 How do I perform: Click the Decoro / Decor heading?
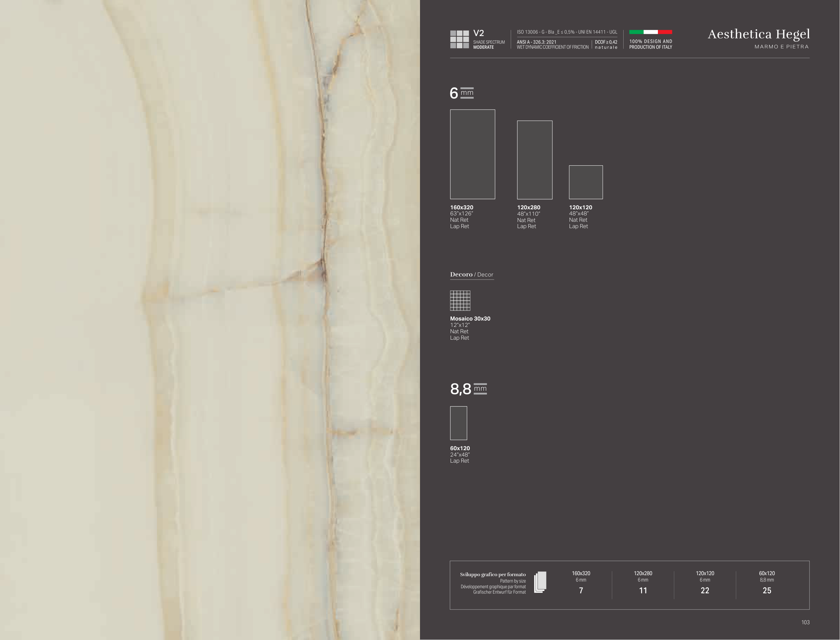click(x=471, y=274)
